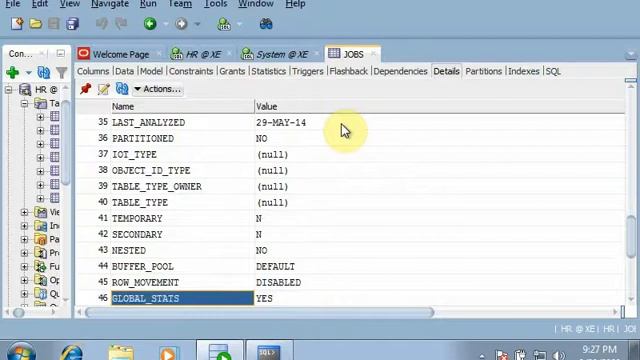This screenshot has height=360, width=640.
Task: Open the Columns sub-tab
Action: point(93,71)
